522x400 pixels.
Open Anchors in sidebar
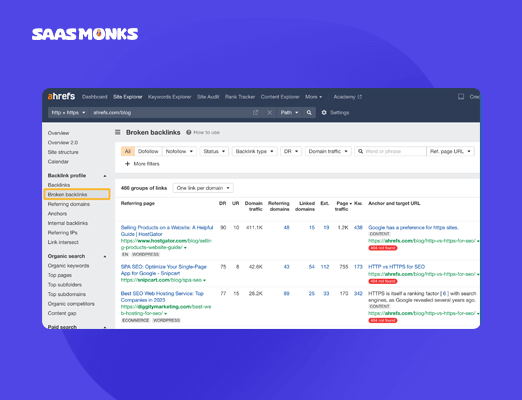click(57, 214)
